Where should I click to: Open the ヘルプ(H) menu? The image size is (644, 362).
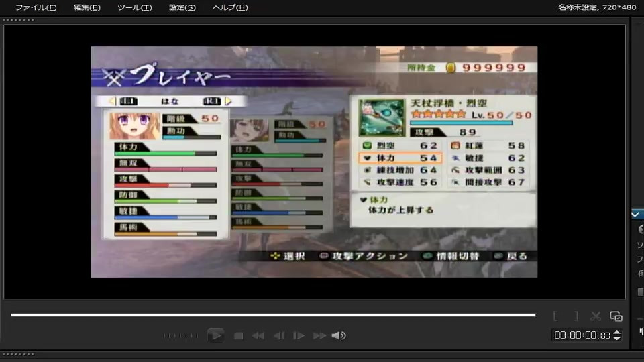230,7
